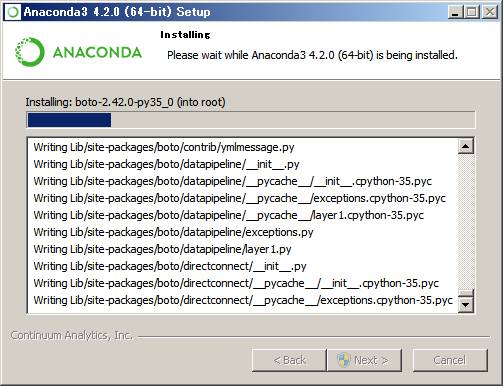Close the Anaconda3 Setup window
The width and height of the screenshot is (503, 386).
click(x=490, y=12)
